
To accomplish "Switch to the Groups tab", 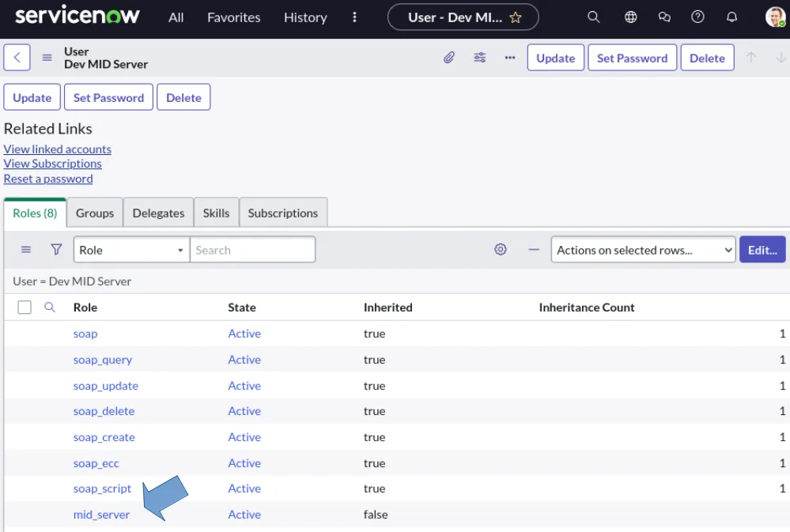I will (x=95, y=213).
